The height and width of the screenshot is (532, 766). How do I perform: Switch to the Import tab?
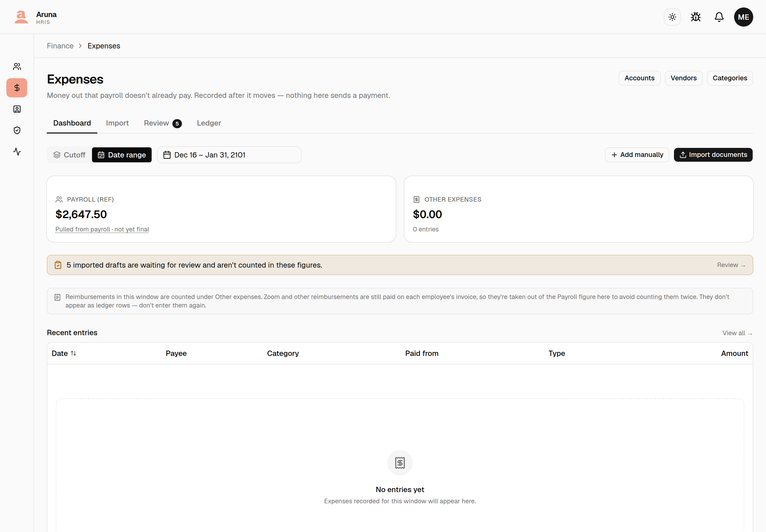point(117,123)
